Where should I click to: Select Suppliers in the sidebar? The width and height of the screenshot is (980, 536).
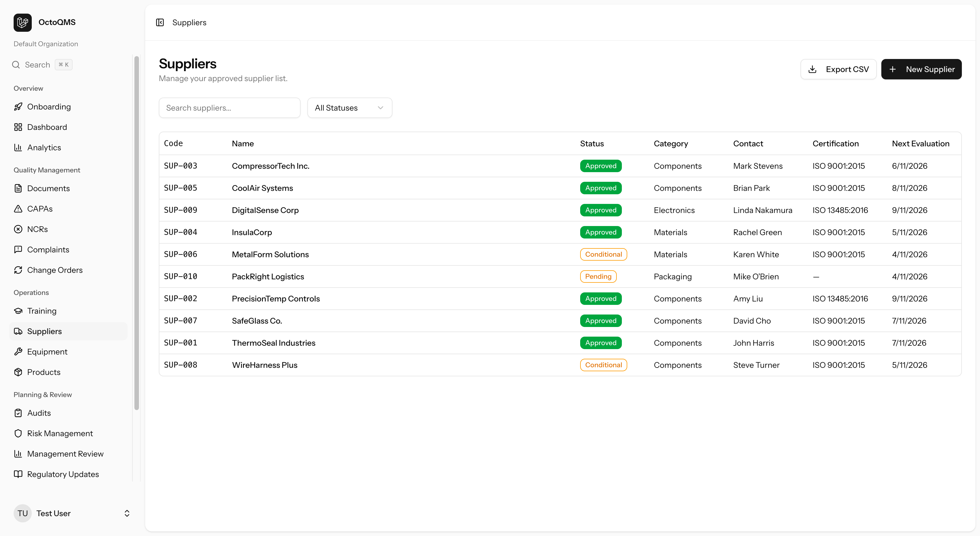68,331
